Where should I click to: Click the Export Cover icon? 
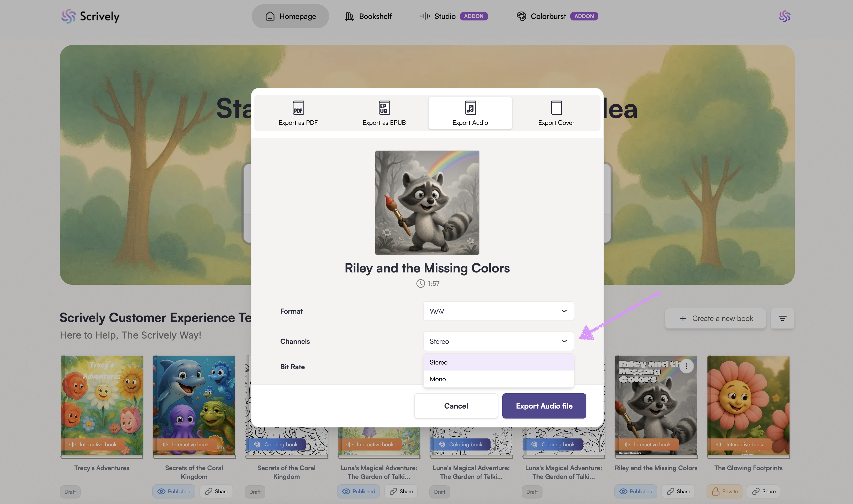556,108
